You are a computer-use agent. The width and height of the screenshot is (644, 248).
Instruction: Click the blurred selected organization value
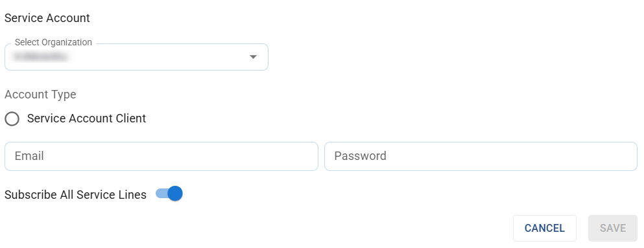click(x=40, y=57)
